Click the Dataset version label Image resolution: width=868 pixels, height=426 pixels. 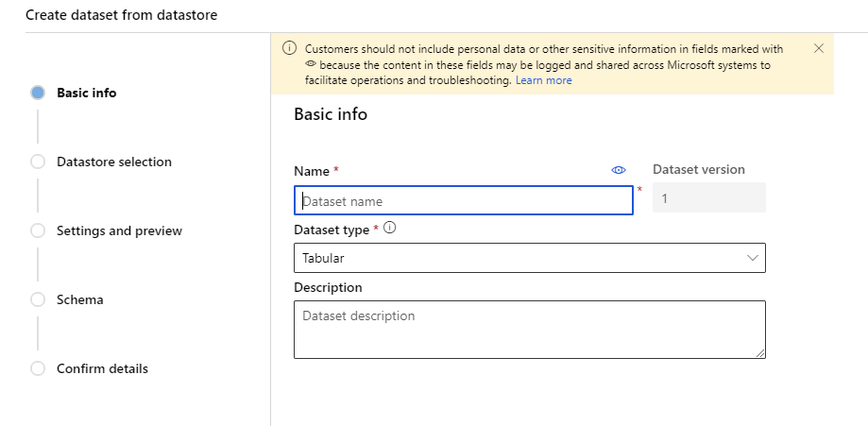(x=699, y=169)
